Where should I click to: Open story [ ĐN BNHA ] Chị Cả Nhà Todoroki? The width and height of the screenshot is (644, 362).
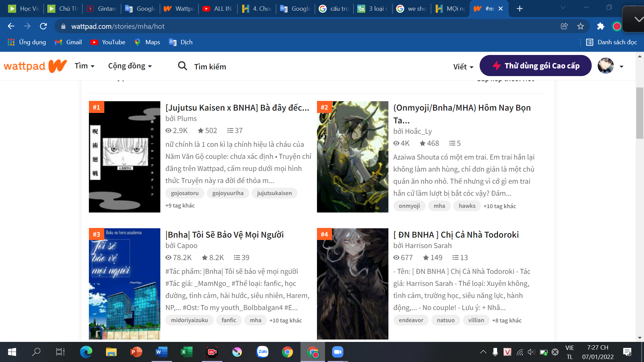coord(456,235)
